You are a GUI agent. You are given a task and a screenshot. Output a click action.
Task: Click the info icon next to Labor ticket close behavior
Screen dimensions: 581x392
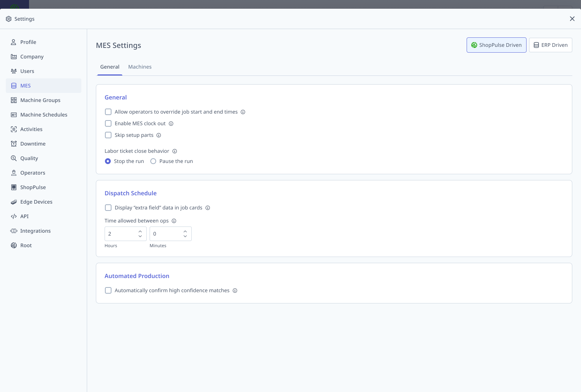coord(175,151)
